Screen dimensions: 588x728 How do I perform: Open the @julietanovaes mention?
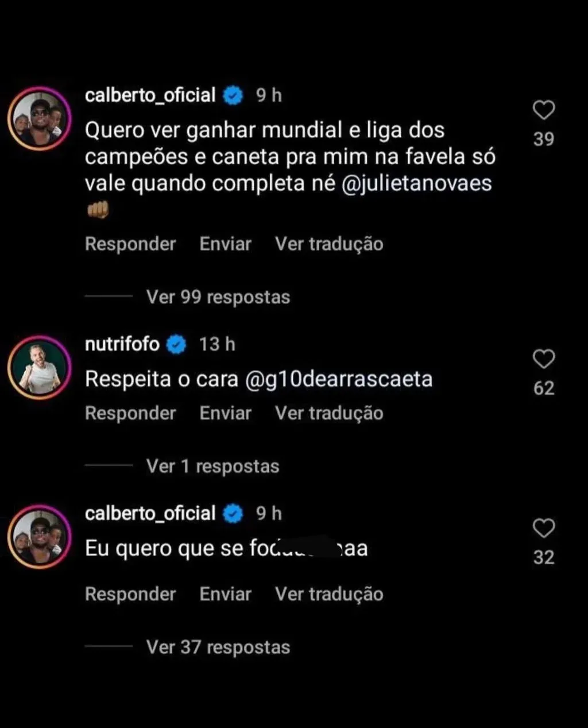click(416, 183)
